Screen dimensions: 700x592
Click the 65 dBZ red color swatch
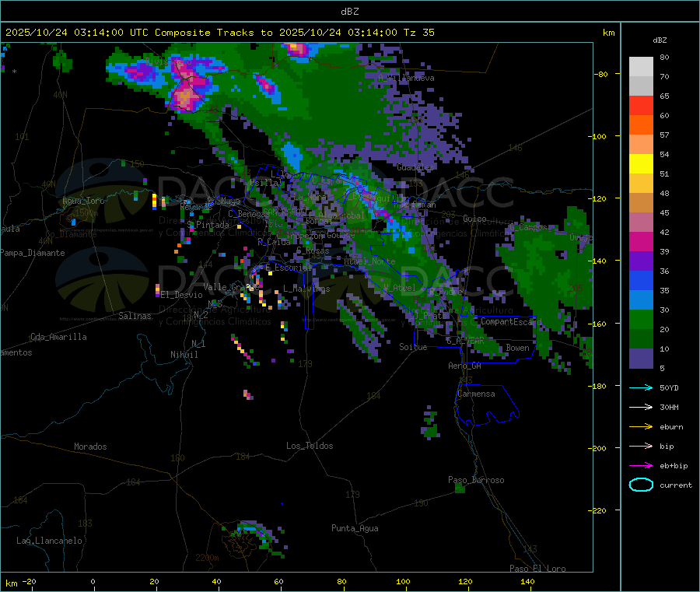coord(641,105)
